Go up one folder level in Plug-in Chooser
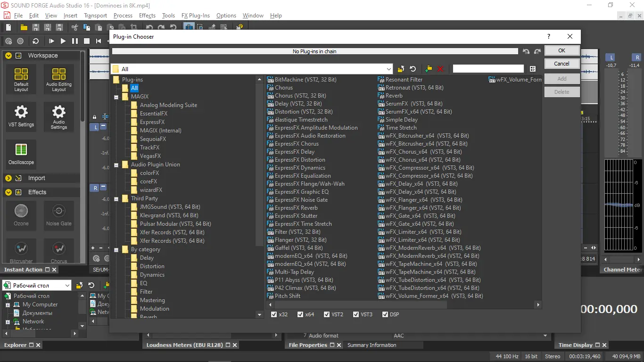This screenshot has width=644, height=362. point(401,69)
